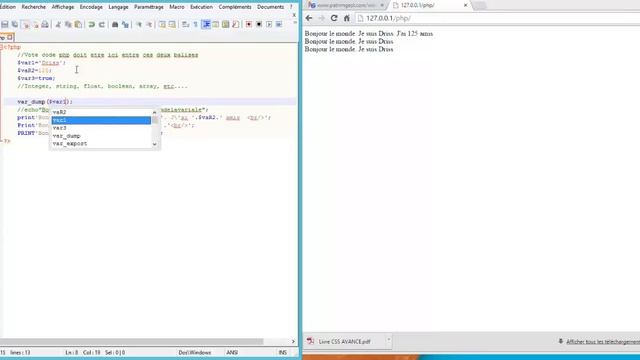Click the Close document toolbar icon

pyautogui.click(x=25, y=24)
